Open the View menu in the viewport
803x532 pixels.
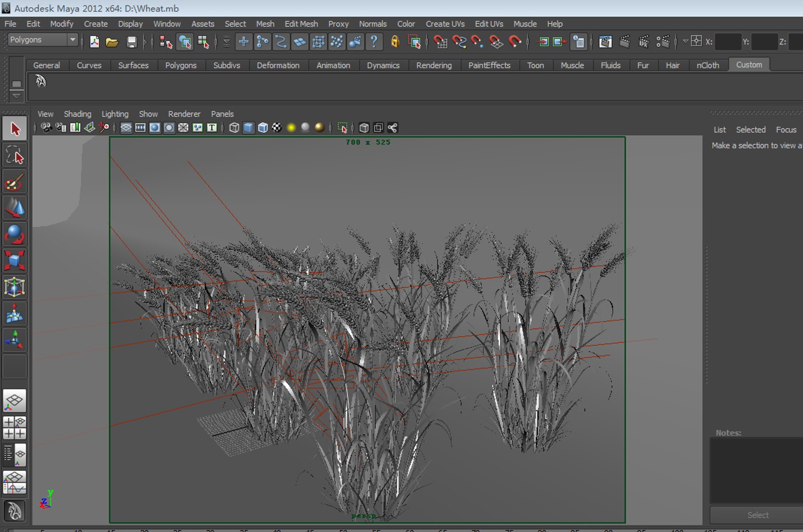[45, 114]
